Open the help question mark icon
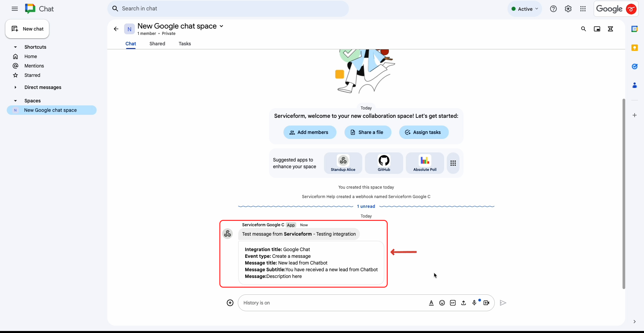 coord(553,9)
